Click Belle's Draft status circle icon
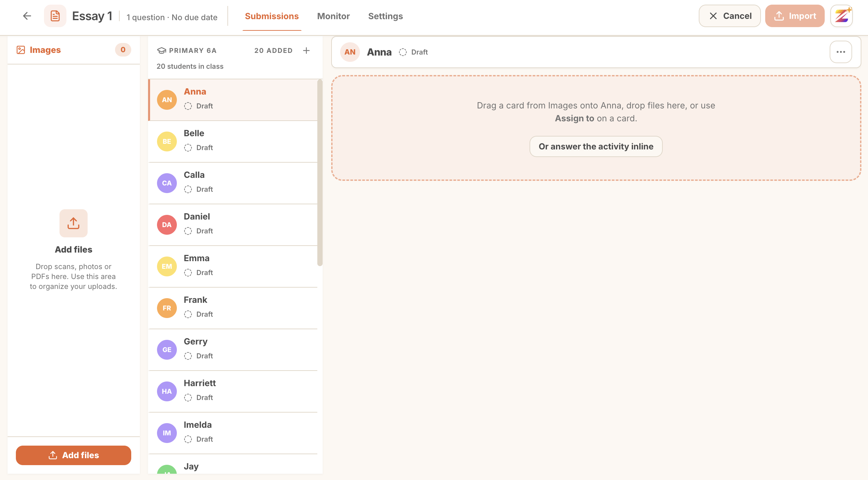This screenshot has width=868, height=480. (x=188, y=148)
